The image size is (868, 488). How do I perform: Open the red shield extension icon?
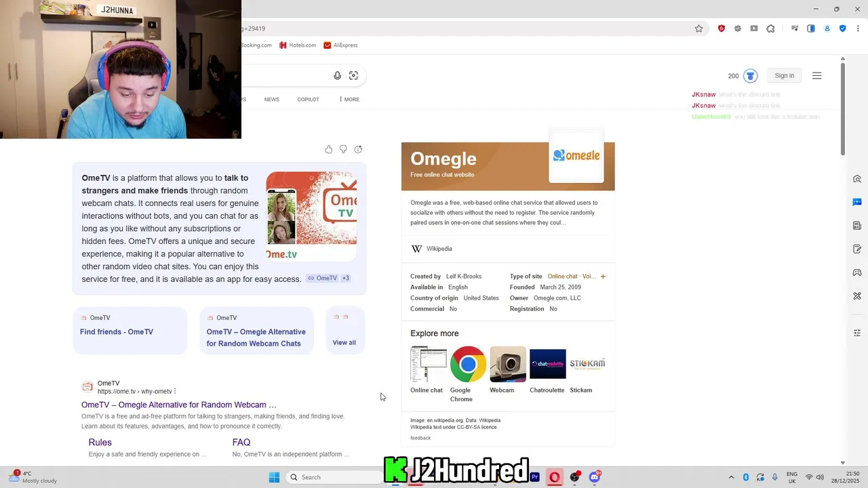point(721,28)
